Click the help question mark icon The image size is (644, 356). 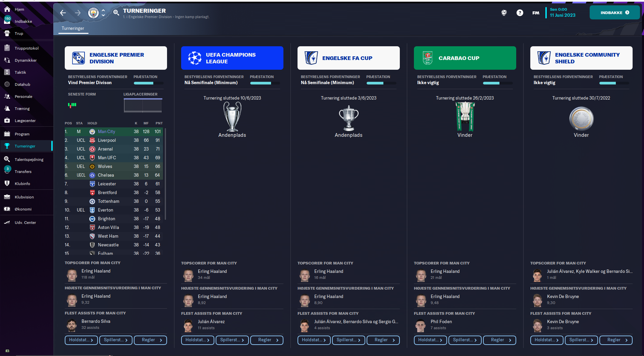(x=520, y=13)
